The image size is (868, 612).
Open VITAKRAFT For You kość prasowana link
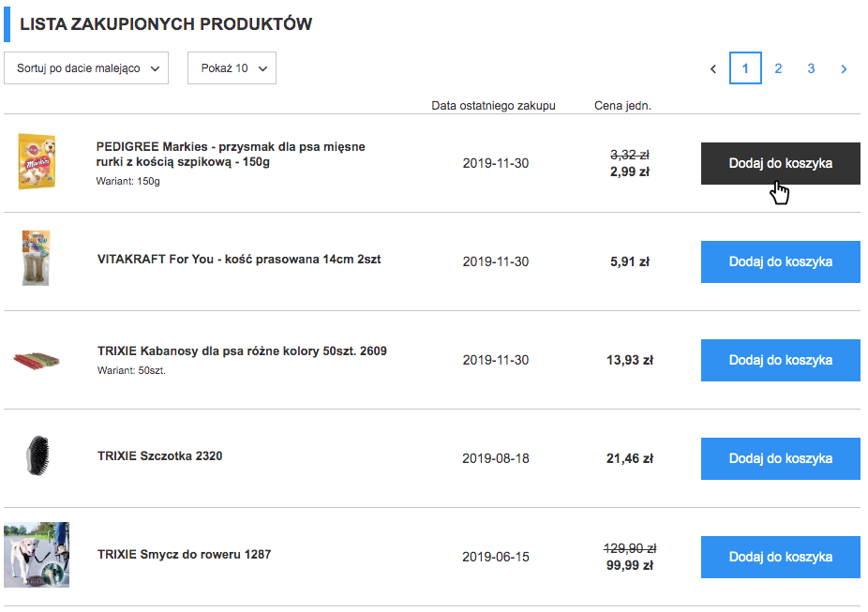tap(239, 259)
